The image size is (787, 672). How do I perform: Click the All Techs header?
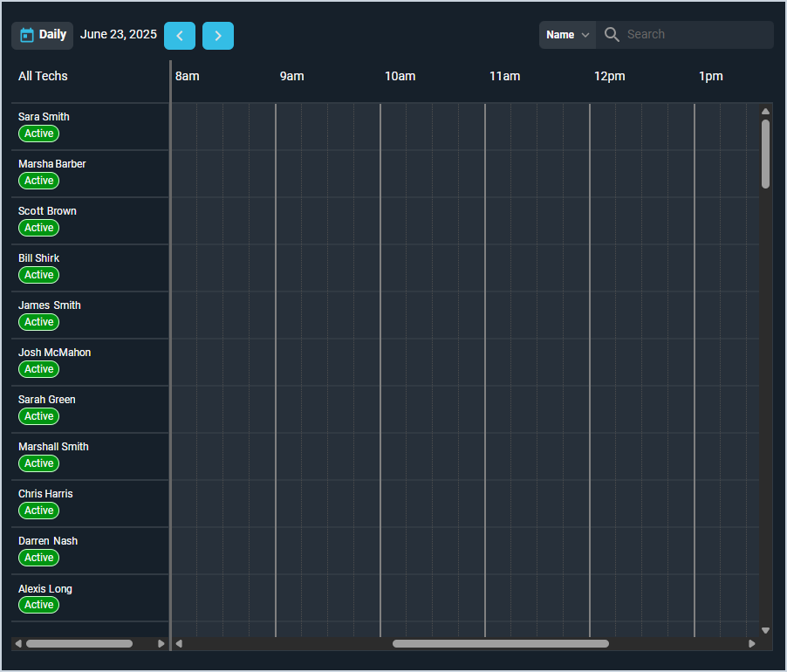43,76
